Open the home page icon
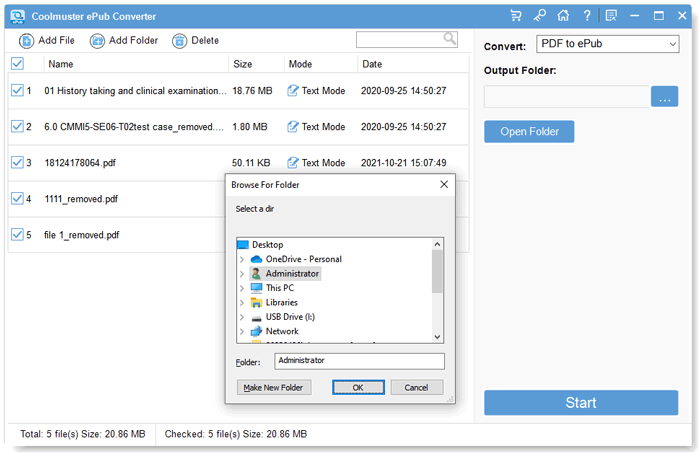This screenshot has width=700, height=455. pyautogui.click(x=563, y=16)
